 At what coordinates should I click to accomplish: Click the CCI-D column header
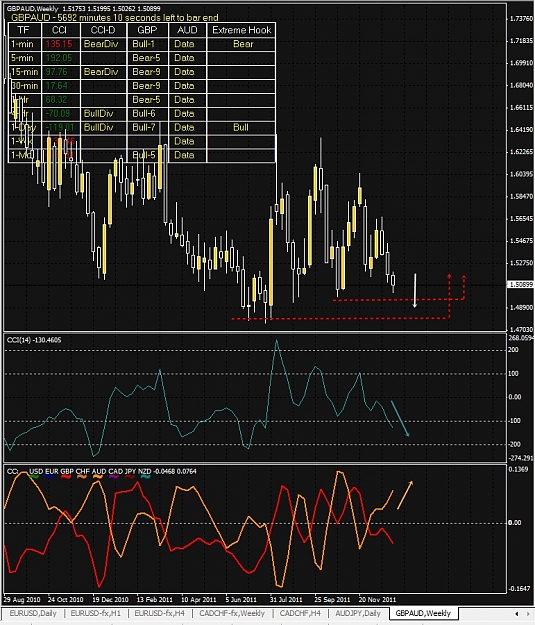(102, 30)
